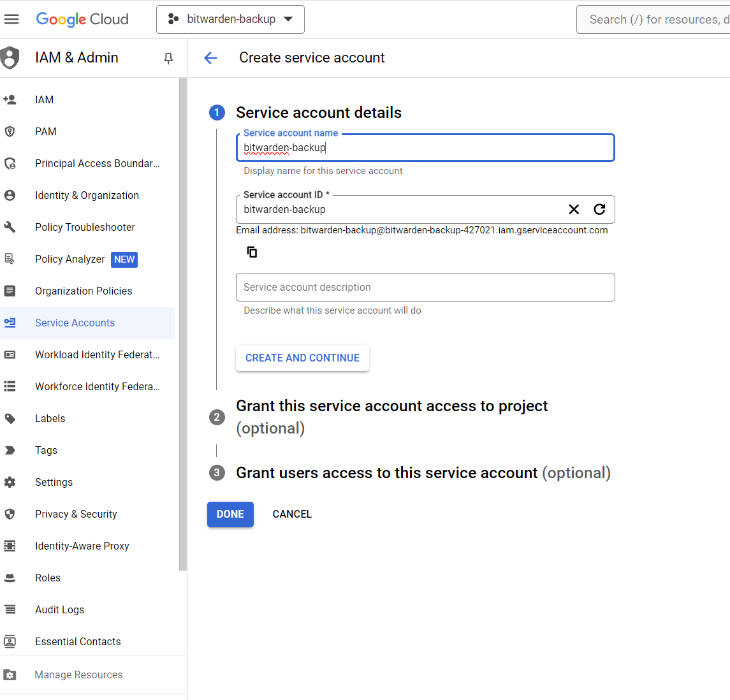This screenshot has height=700, width=730.
Task: Click the sidebar vertical scrollbar
Action: pyautogui.click(x=183, y=324)
